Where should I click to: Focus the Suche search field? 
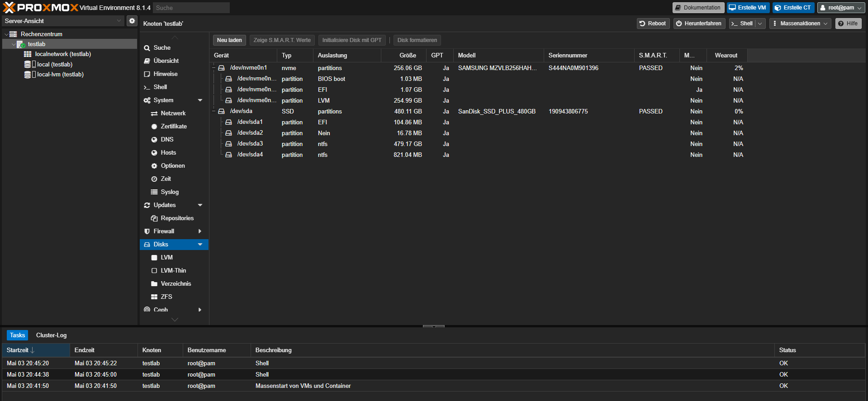point(191,8)
